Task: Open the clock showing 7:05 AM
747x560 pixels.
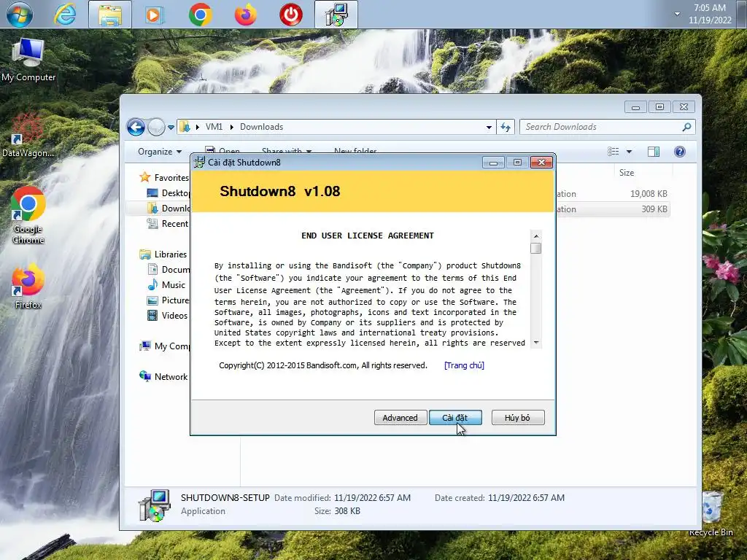Action: tap(709, 14)
